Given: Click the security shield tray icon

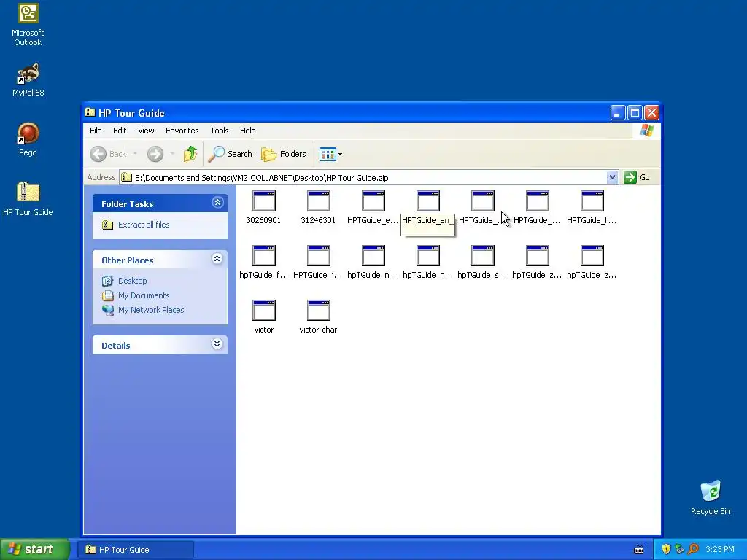Looking at the screenshot, I should pyautogui.click(x=666, y=549).
